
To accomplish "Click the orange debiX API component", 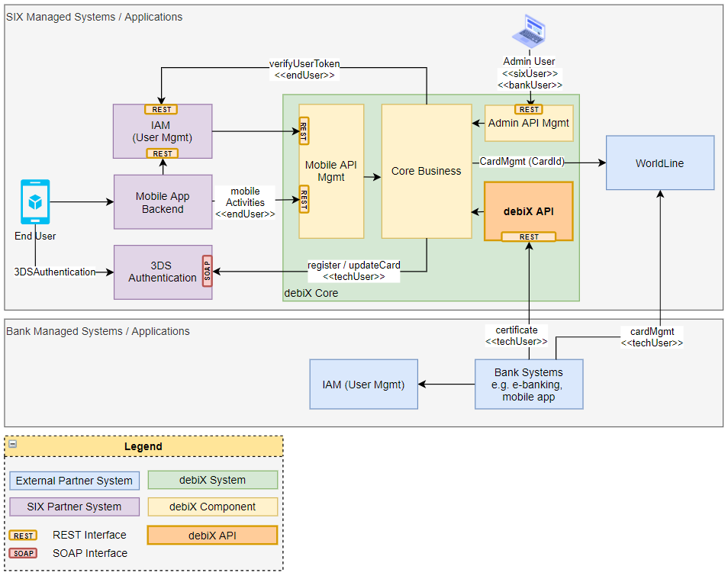I will pyautogui.click(x=528, y=211).
